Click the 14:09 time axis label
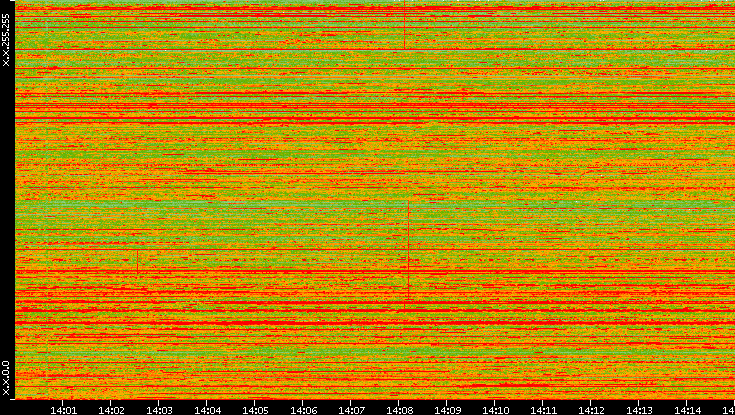The image size is (735, 415). tap(447, 410)
